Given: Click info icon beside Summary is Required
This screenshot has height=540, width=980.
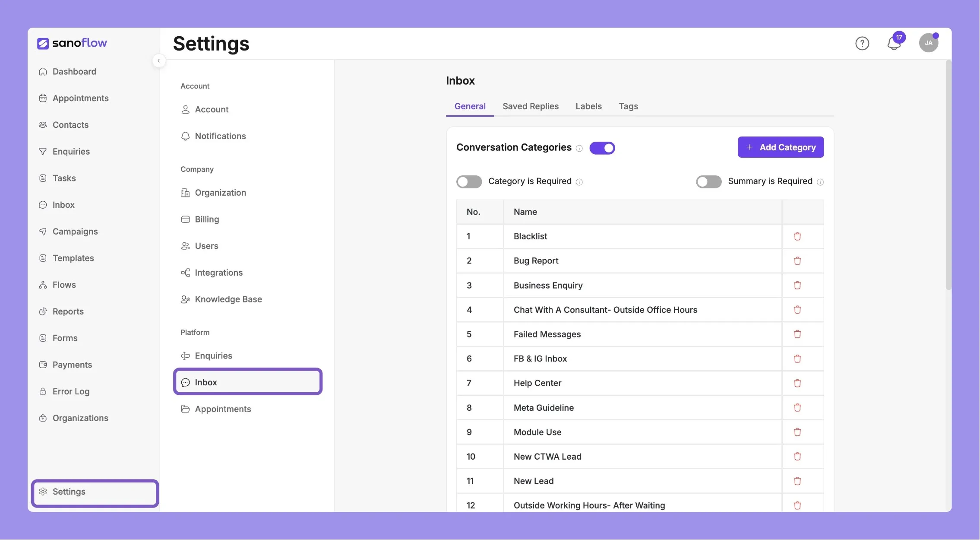Looking at the screenshot, I should [x=820, y=182].
